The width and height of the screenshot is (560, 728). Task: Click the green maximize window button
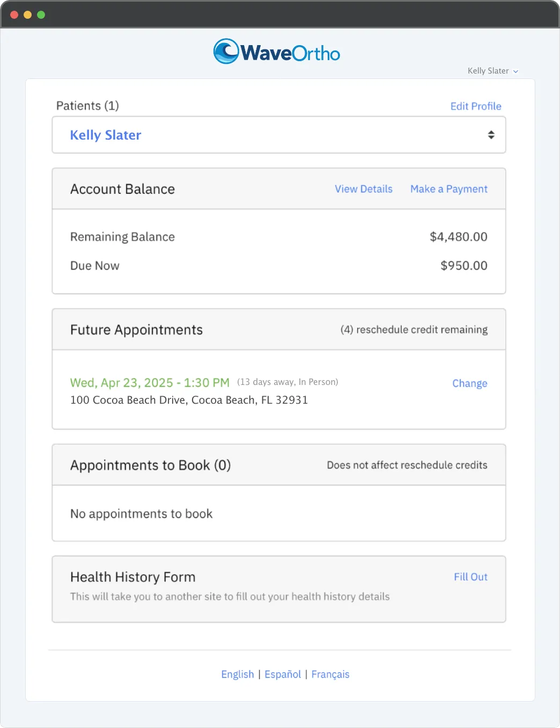coord(41,14)
